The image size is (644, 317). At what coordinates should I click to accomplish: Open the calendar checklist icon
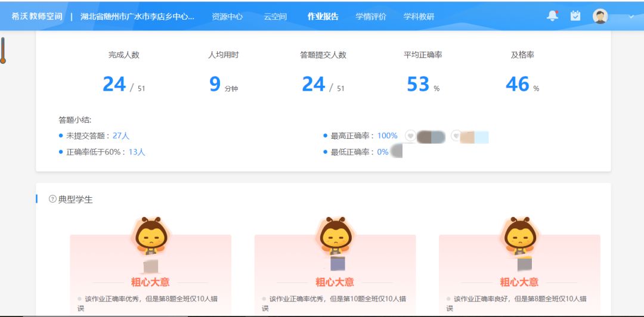[575, 16]
